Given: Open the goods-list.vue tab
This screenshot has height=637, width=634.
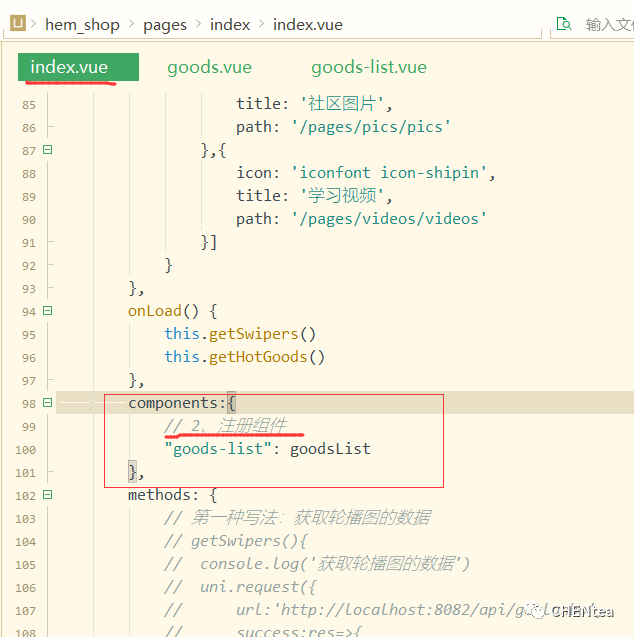Looking at the screenshot, I should coord(368,67).
